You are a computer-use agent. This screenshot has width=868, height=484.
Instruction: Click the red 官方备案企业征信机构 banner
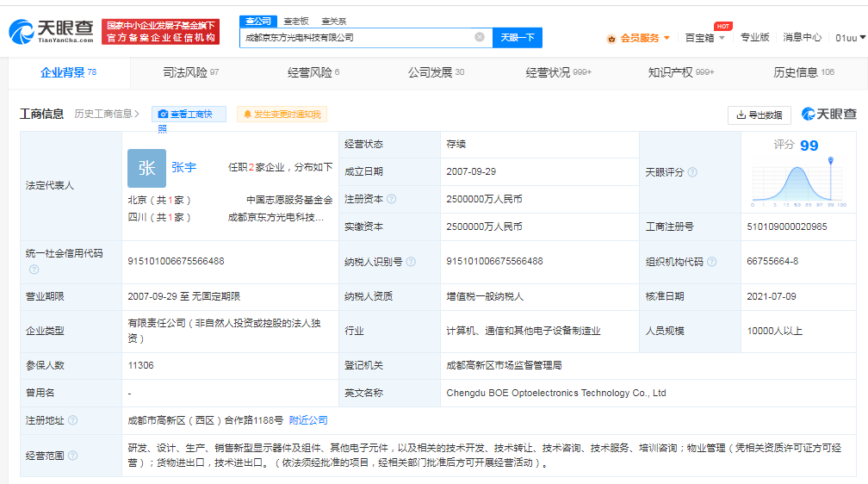point(160,32)
